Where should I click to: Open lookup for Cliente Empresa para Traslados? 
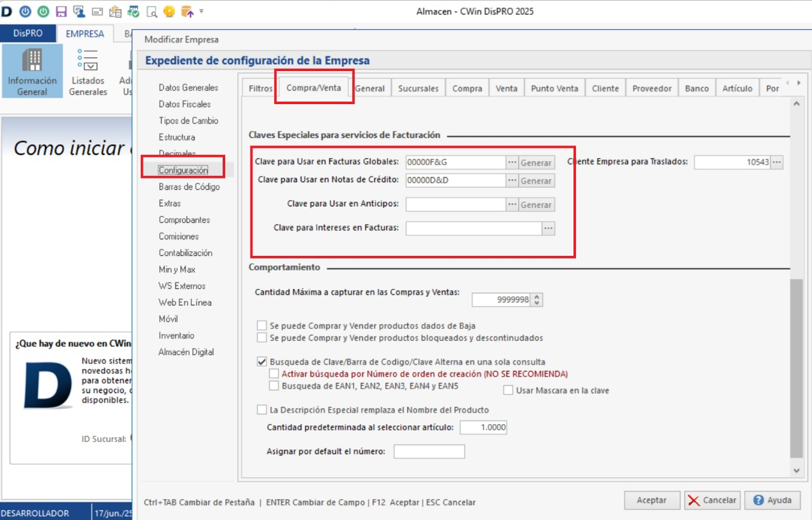click(776, 163)
